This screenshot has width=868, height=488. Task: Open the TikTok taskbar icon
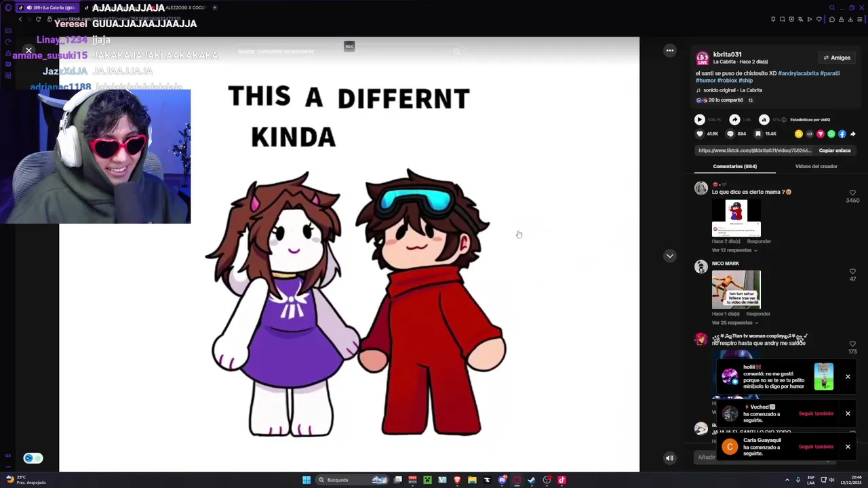(x=561, y=480)
